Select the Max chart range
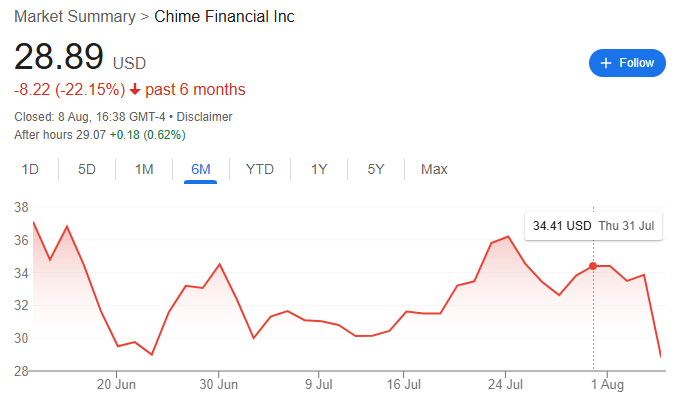This screenshot has height=407, width=694. (434, 169)
